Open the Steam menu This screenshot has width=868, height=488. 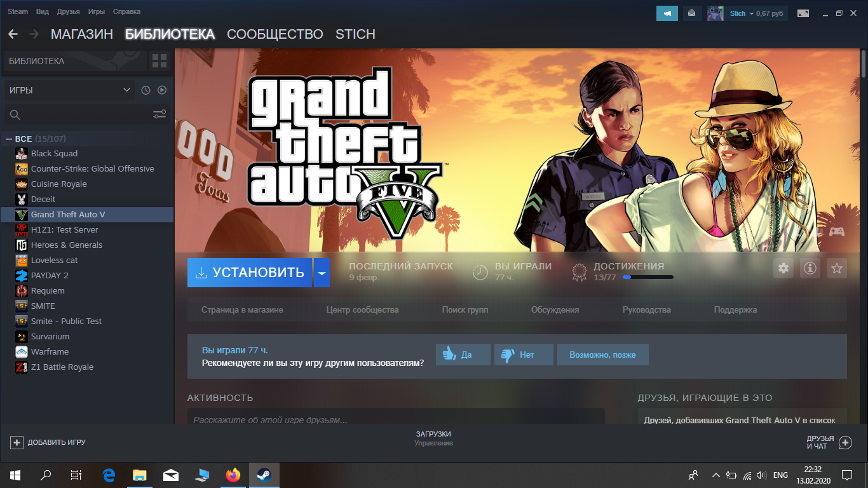click(18, 12)
